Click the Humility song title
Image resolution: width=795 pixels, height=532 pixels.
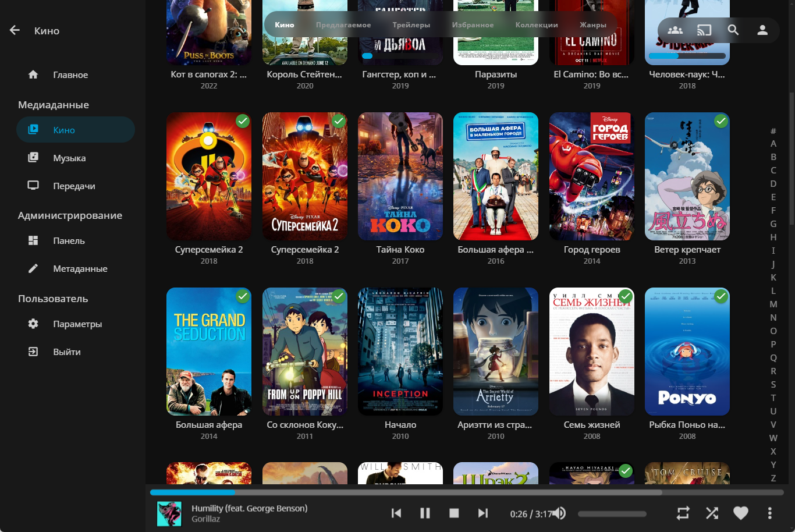click(x=250, y=508)
